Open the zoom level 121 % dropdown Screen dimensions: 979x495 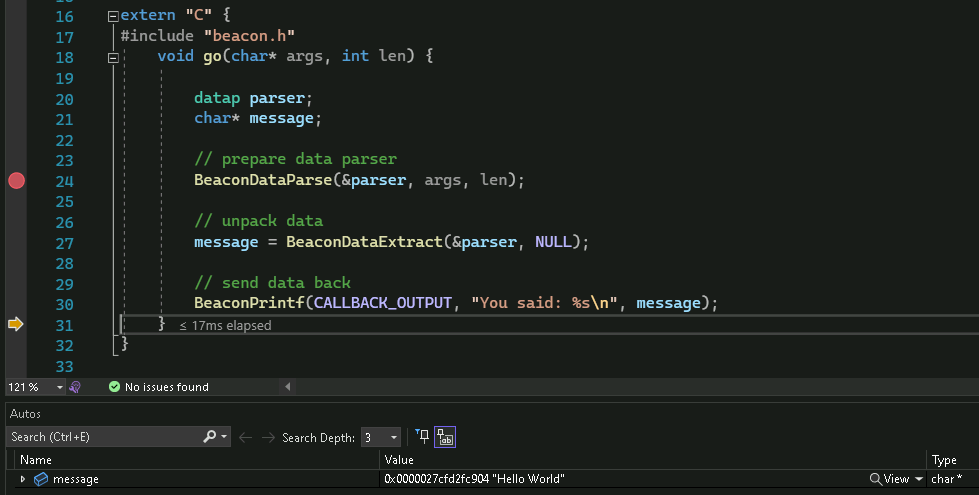point(59,387)
